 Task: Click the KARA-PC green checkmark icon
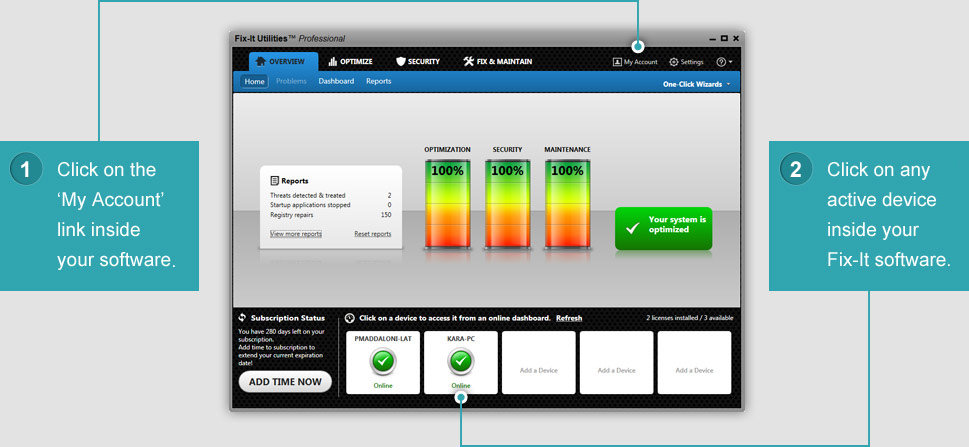pyautogui.click(x=461, y=361)
